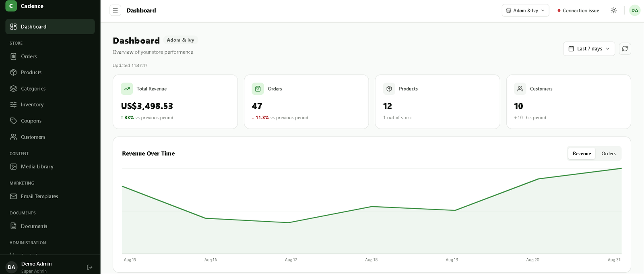The width and height of the screenshot is (644, 274).
Task: Click the Aug 21 axis label
Action: 614,260
